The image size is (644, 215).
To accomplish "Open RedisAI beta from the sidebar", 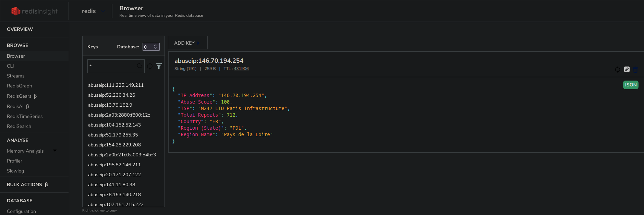I will click(18, 106).
